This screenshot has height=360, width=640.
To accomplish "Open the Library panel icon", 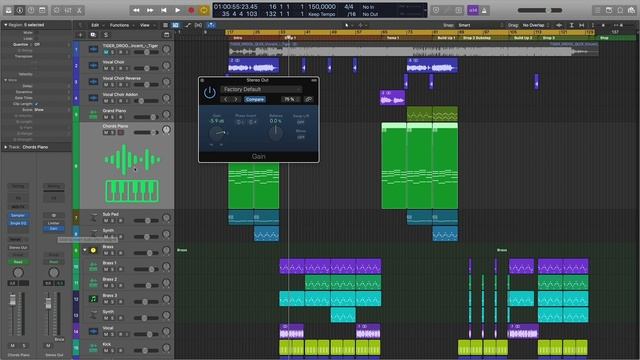I will [8, 10].
